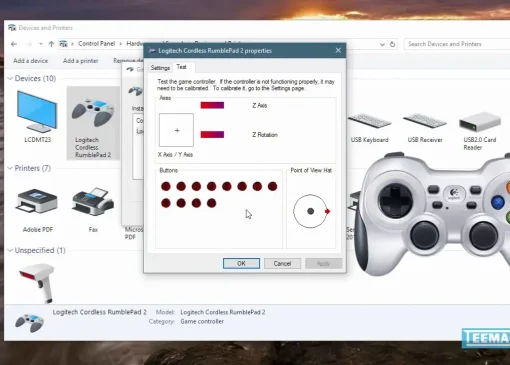Select the LCDMT23 monitor device icon
The width and height of the screenshot is (510, 365).
[x=37, y=113]
